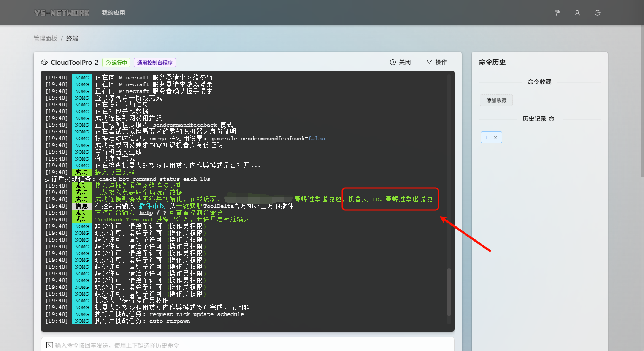Click the green 运行中 status tag
Viewport: 644px width, 351px height.
click(116, 63)
